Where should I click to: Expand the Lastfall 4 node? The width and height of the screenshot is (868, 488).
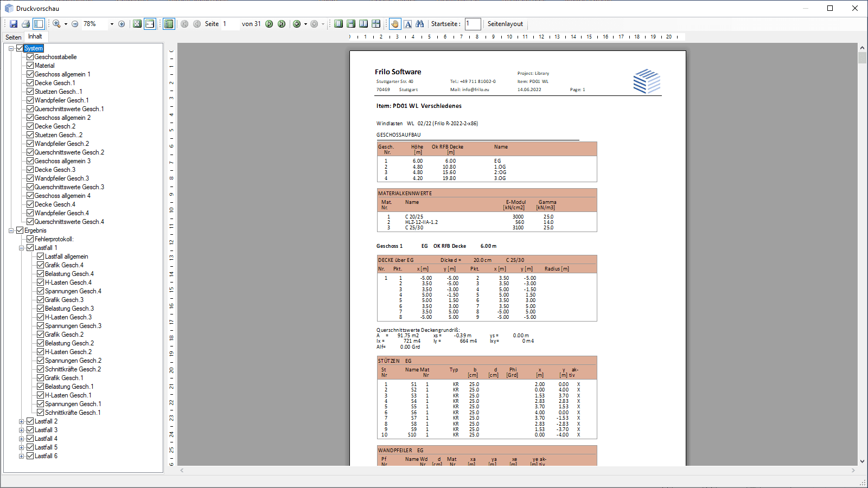(x=21, y=439)
